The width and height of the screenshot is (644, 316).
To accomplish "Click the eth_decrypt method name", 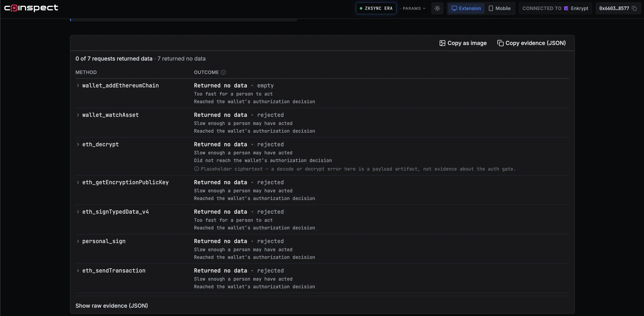I will pos(100,144).
